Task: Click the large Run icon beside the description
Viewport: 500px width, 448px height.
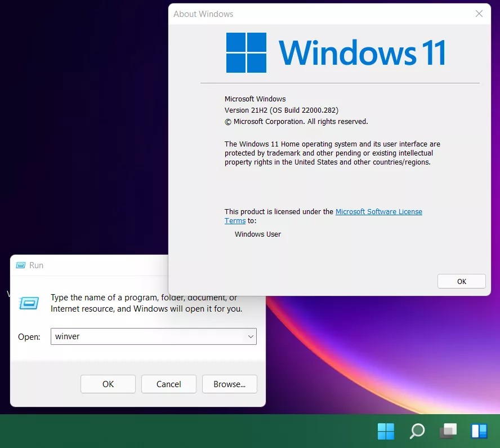Action: [x=29, y=303]
